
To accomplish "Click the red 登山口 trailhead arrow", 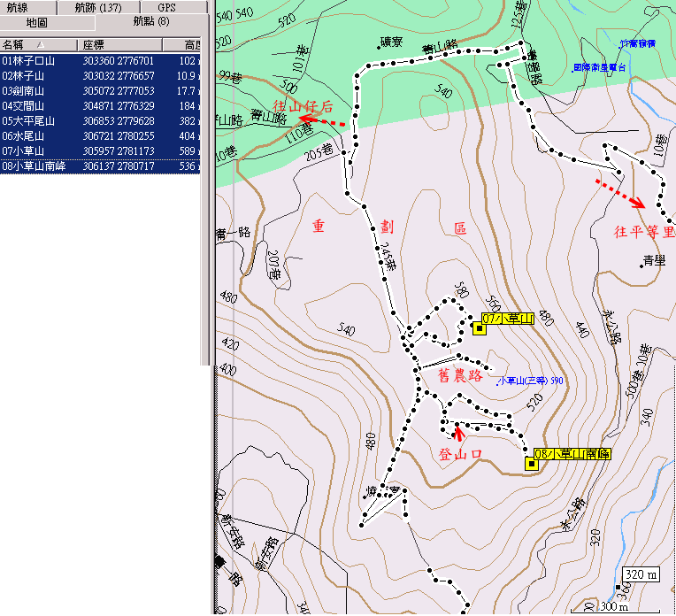I will (458, 432).
